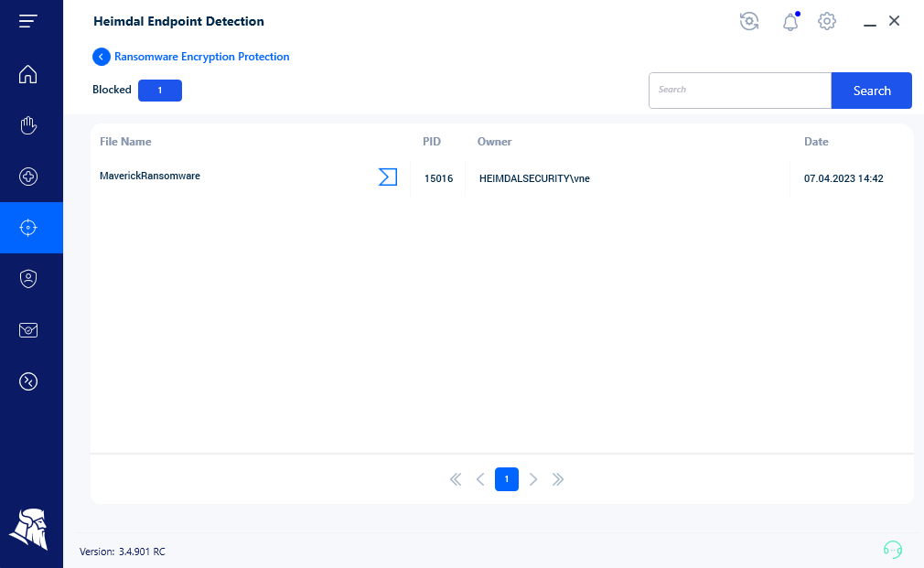
Task: Open the hamburger menu in the sidebar
Action: [x=27, y=21]
